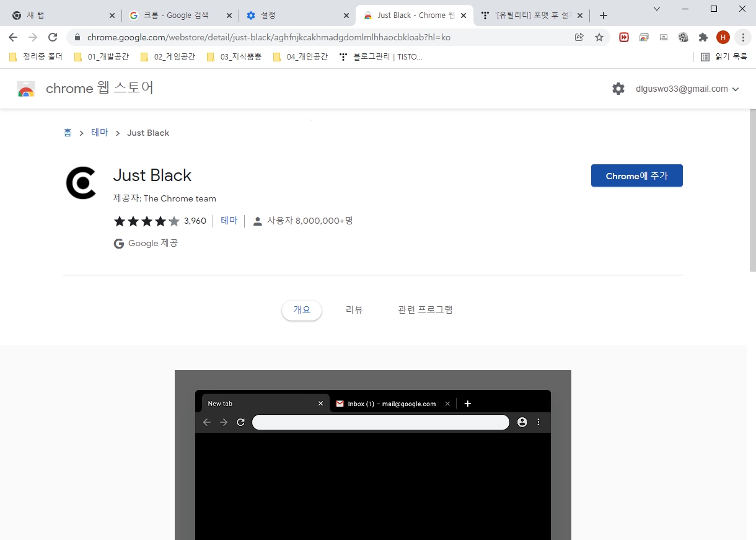Open the profile avatar H
Image resolution: width=756 pixels, height=540 pixels.
(723, 37)
